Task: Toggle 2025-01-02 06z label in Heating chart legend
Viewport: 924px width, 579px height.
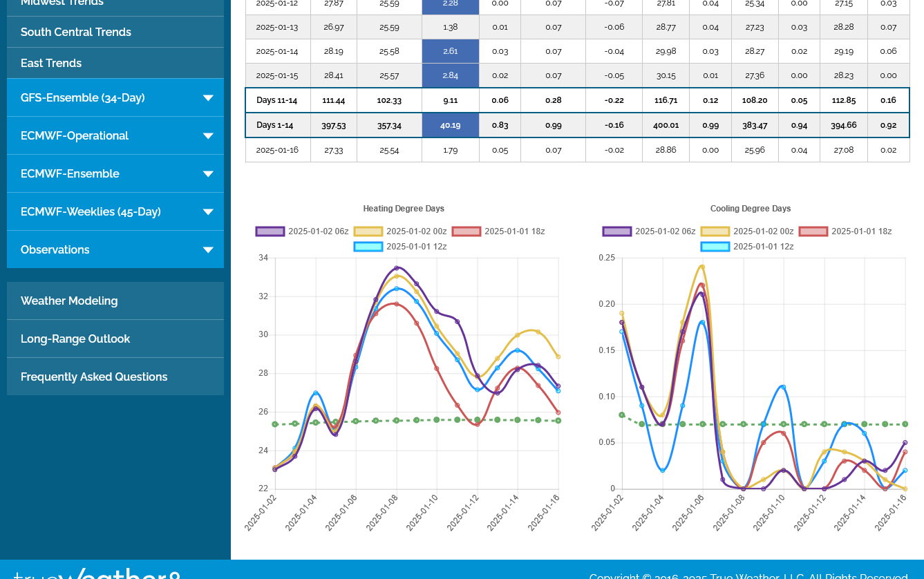Action: [318, 231]
